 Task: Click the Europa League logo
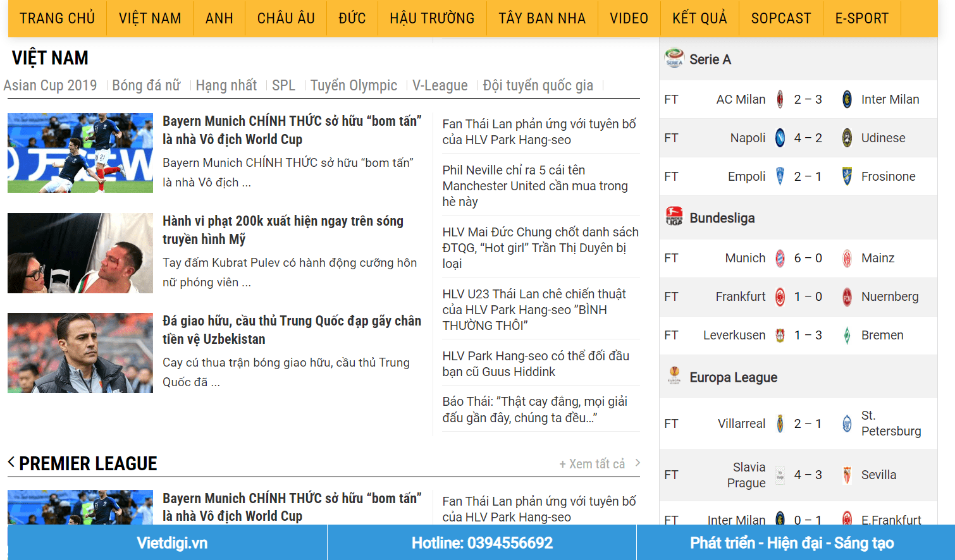click(x=674, y=376)
